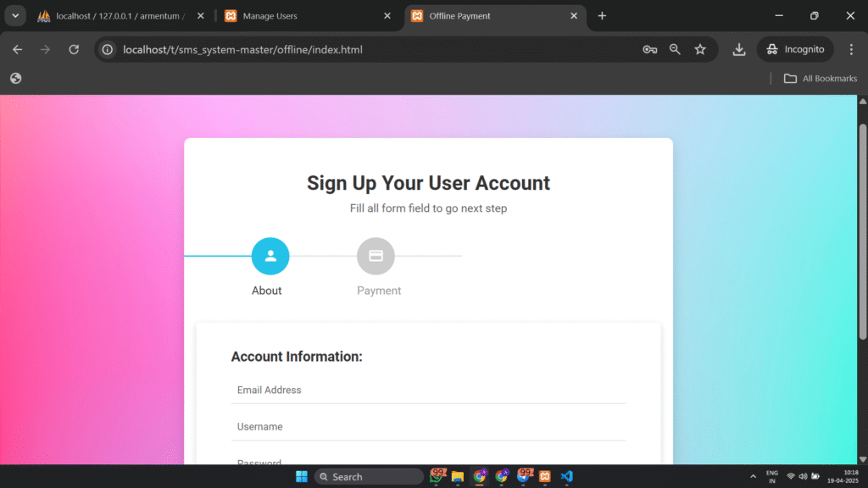This screenshot has height=488, width=868.
Task: Close the Offline Payment tab
Action: click(574, 16)
